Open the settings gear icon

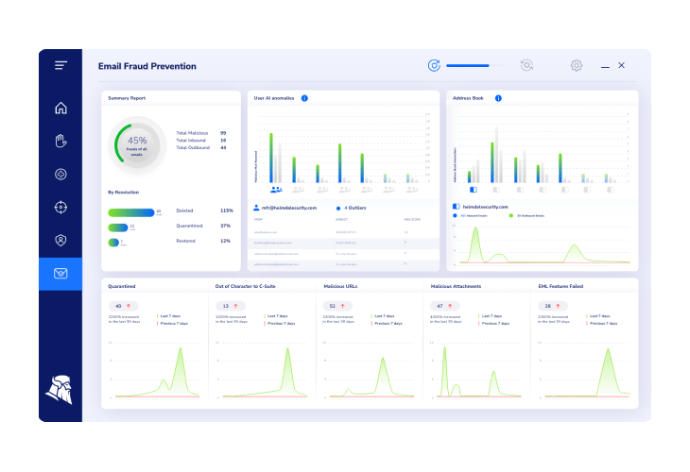pyautogui.click(x=576, y=66)
